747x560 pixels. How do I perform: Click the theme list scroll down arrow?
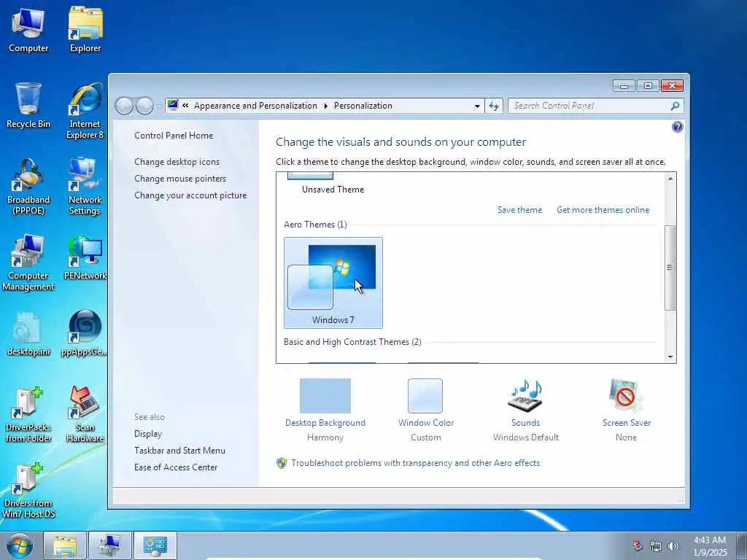(670, 357)
